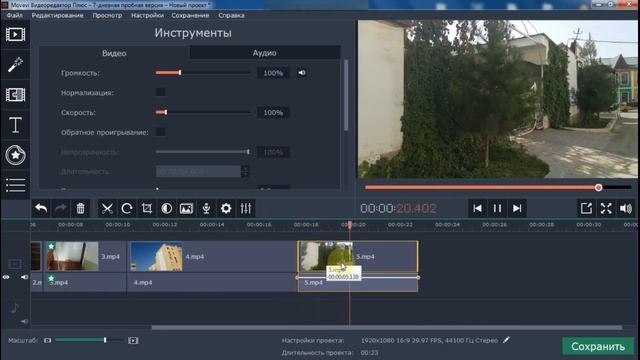Mute the music track speaker
This screenshot has width=640, height=360.
coord(24,322)
